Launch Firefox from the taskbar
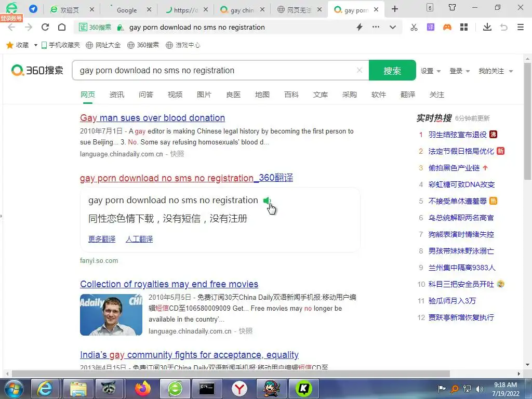 tap(143, 389)
